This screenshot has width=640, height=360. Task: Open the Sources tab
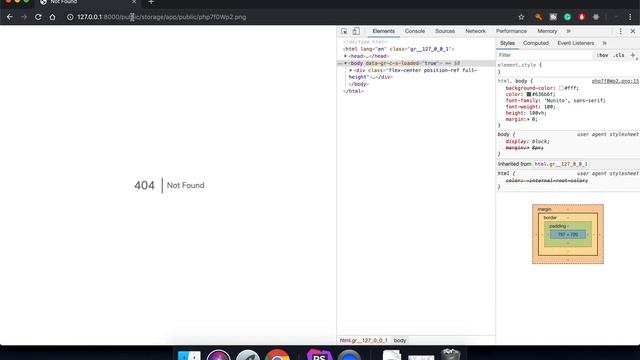[x=445, y=31]
